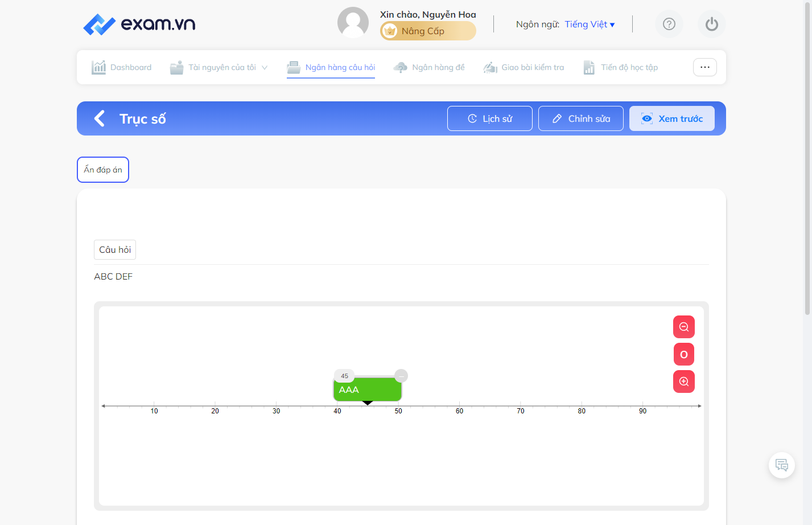Click the Câu hỏi label
812x525 pixels.
coord(115,249)
